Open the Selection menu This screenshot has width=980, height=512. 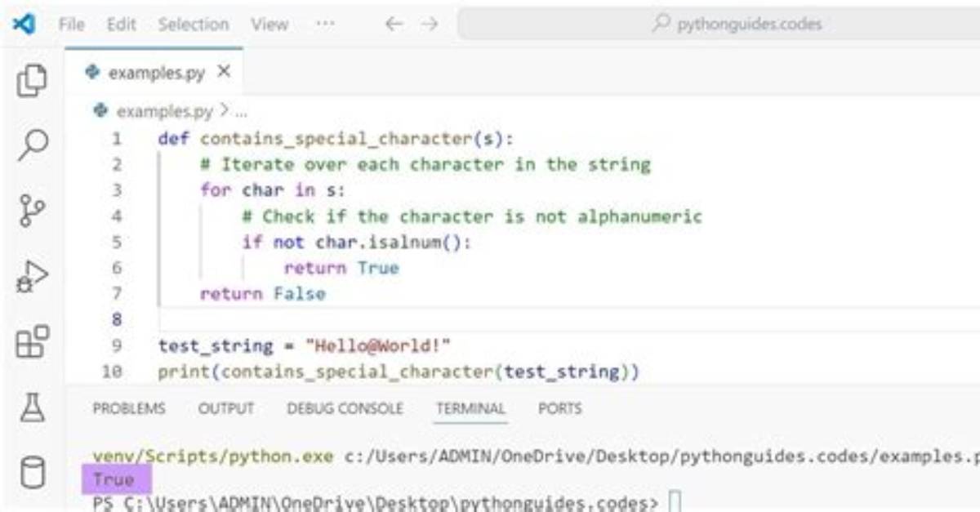195,24
